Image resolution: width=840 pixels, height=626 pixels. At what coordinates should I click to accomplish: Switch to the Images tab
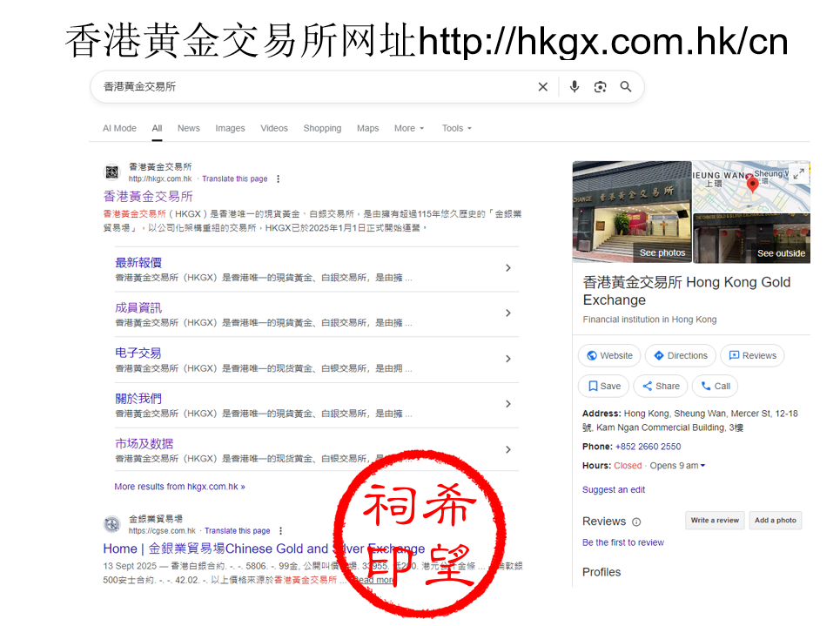[230, 128]
